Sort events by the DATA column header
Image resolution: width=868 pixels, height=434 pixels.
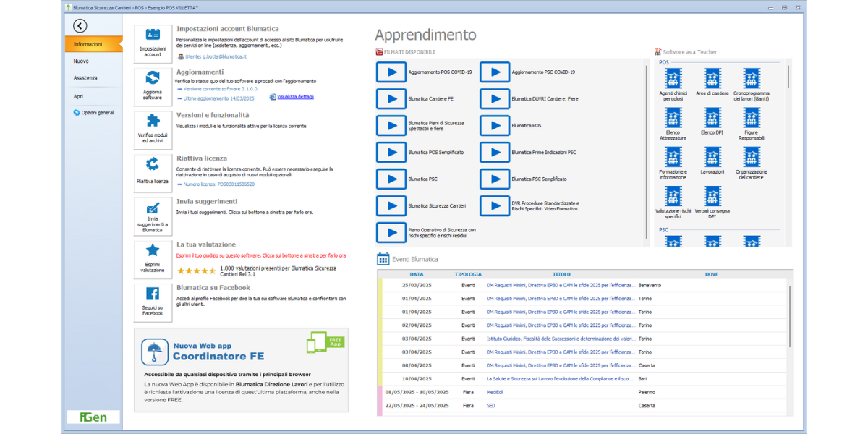[x=417, y=275]
